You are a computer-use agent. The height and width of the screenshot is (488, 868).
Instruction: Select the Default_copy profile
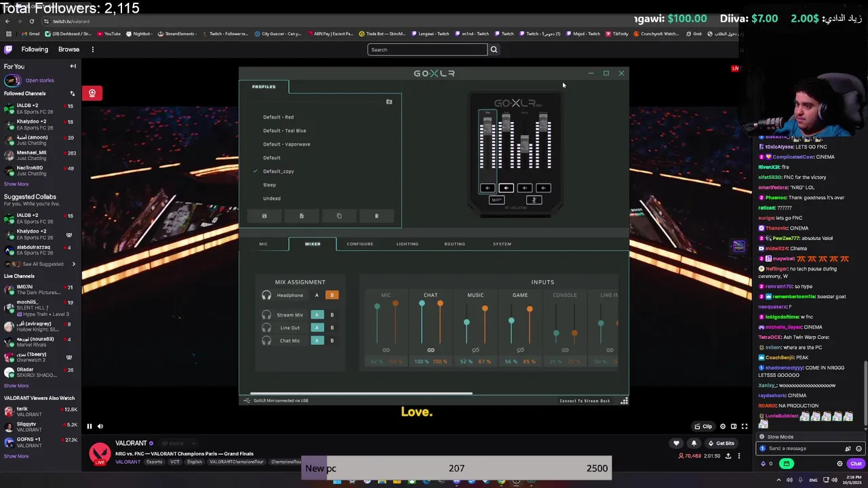point(278,171)
